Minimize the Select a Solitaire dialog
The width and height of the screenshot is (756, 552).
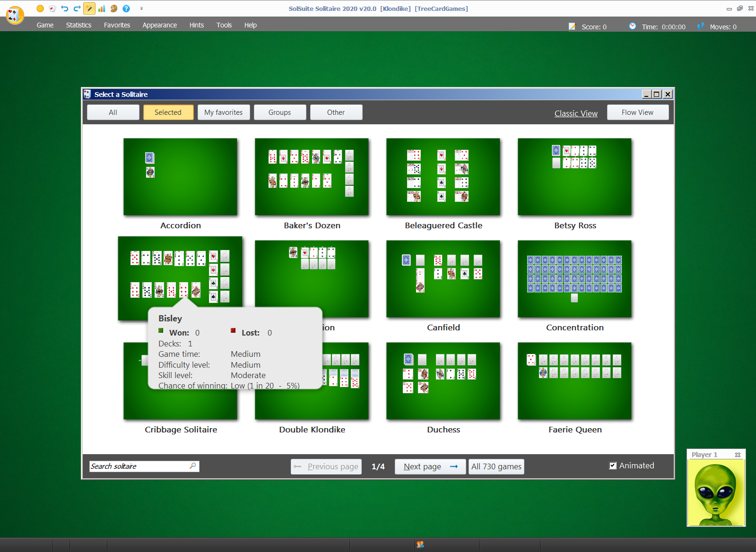647,94
